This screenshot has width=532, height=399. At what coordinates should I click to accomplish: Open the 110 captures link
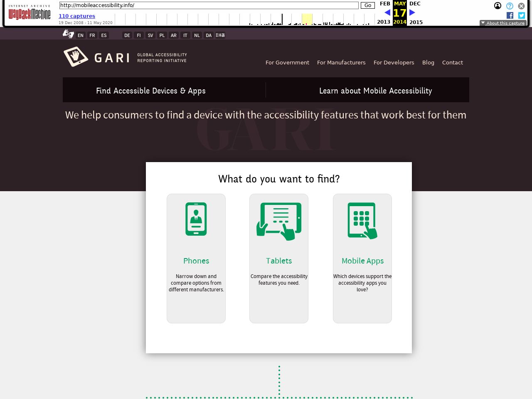(x=77, y=16)
